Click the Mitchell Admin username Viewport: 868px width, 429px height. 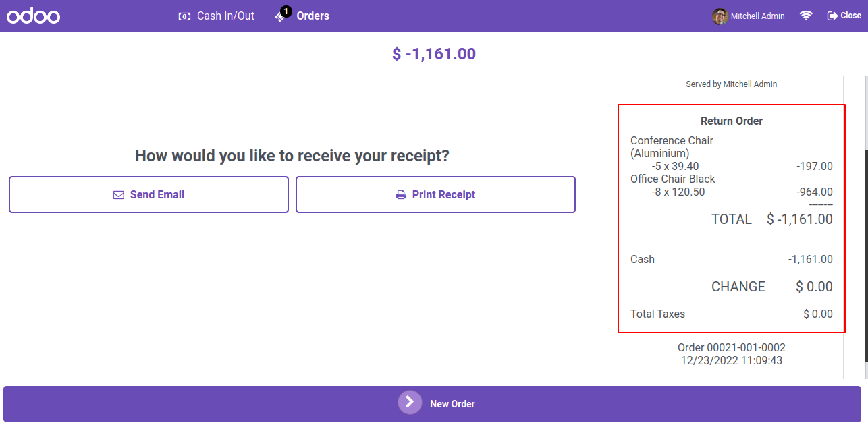pyautogui.click(x=759, y=16)
